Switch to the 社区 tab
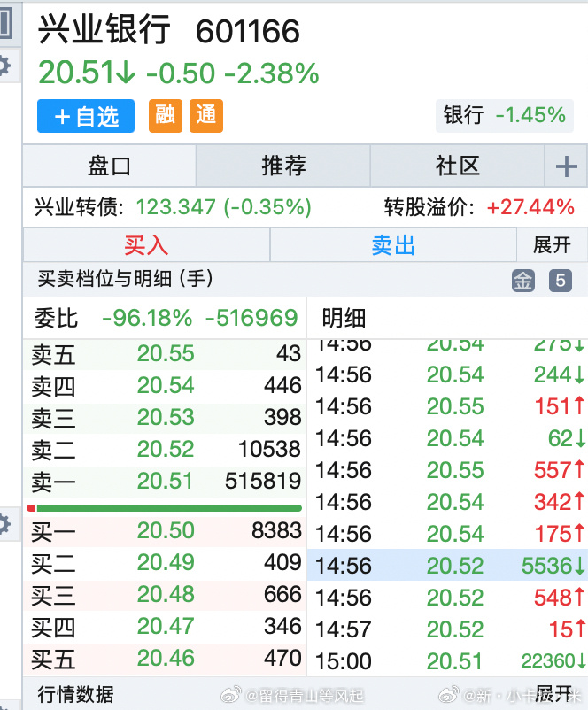 point(457,166)
